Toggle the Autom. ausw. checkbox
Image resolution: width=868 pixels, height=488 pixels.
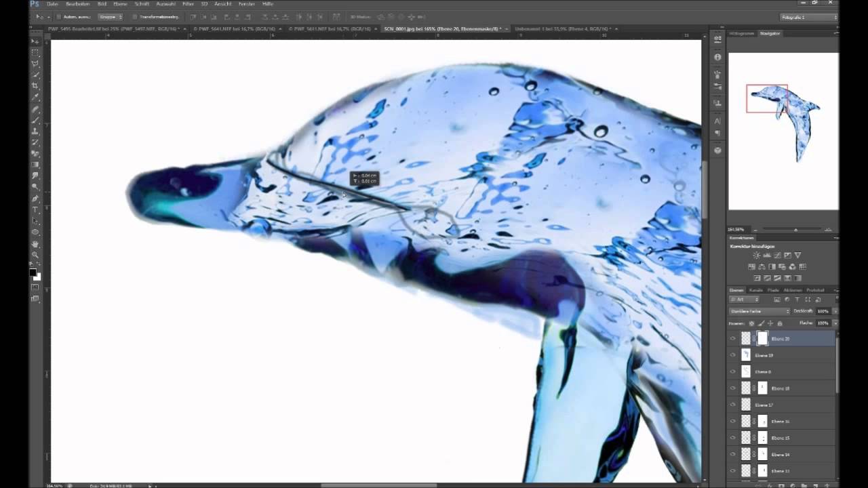click(x=59, y=16)
